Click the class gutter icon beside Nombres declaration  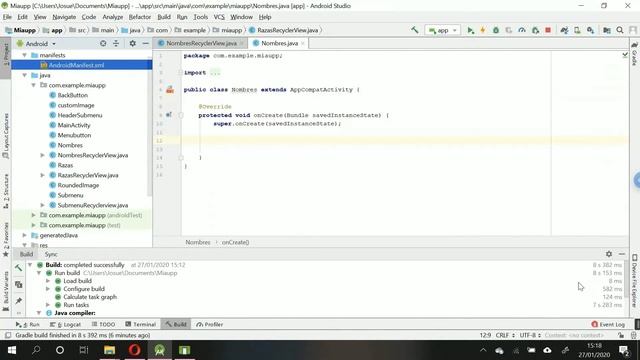pos(170,90)
